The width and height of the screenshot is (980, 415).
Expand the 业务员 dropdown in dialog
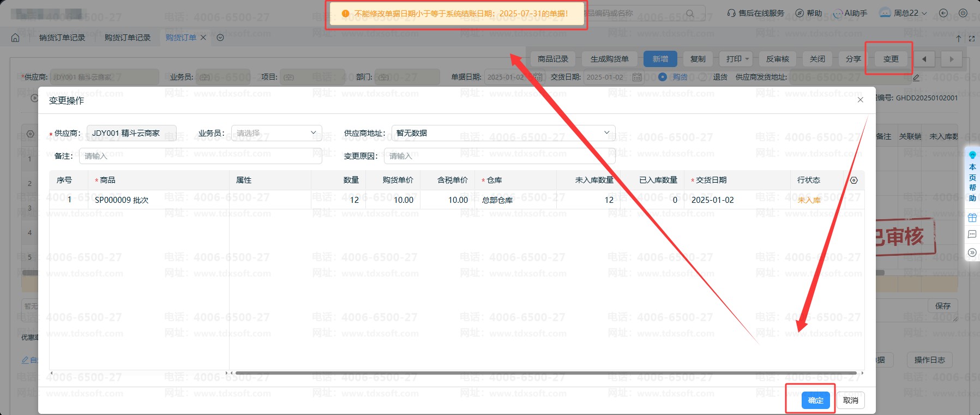[276, 133]
